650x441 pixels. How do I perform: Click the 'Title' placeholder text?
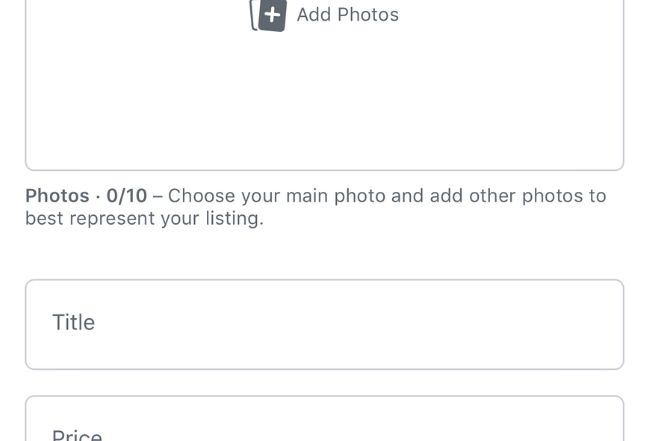point(73,323)
